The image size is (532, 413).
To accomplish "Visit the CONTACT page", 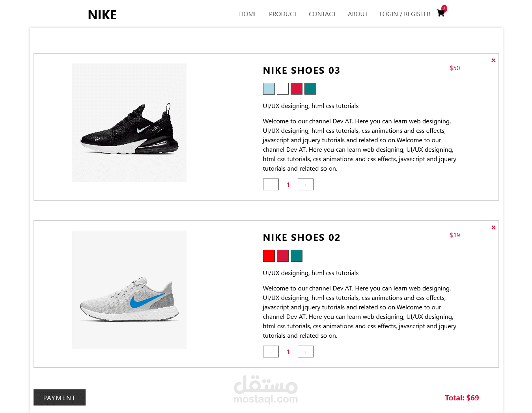I will pyautogui.click(x=322, y=14).
